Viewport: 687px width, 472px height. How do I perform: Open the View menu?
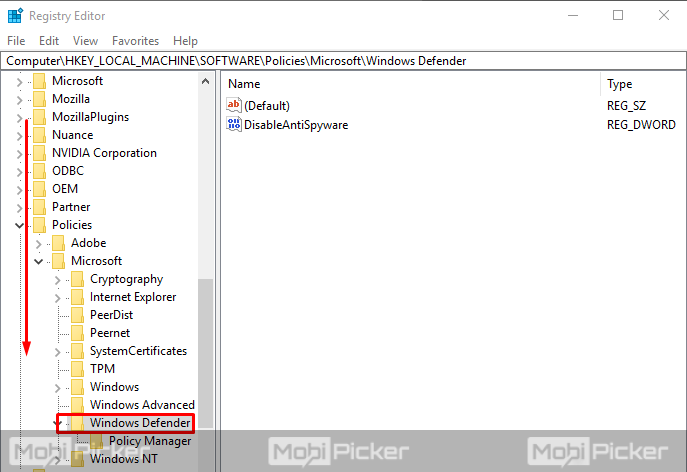[85, 41]
